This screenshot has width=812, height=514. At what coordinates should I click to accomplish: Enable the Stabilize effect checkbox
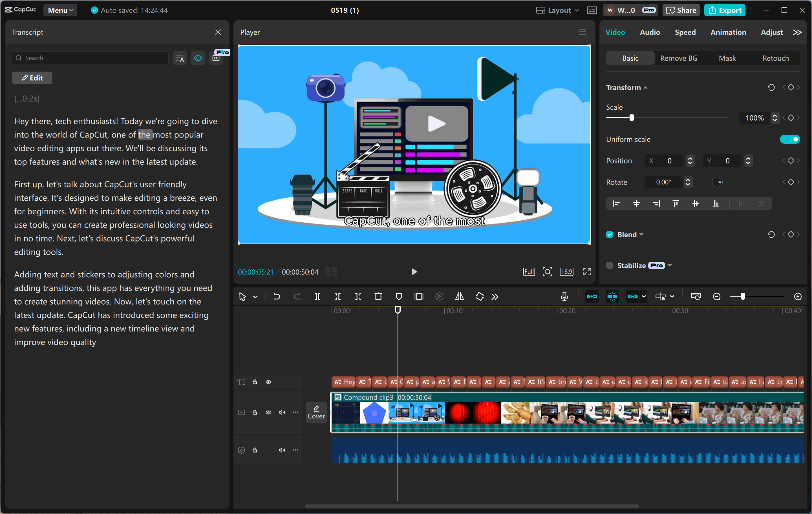(609, 265)
